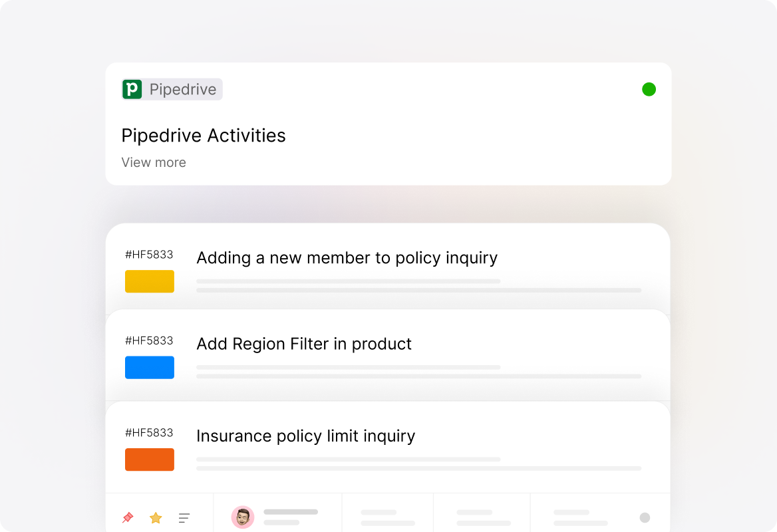
Task: Click the View more link
Action: pyautogui.click(x=154, y=162)
